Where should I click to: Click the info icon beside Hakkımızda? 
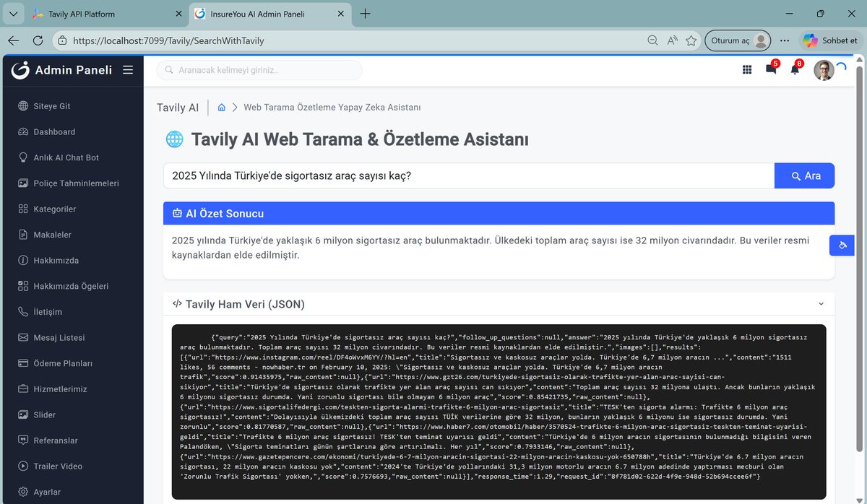23,261
